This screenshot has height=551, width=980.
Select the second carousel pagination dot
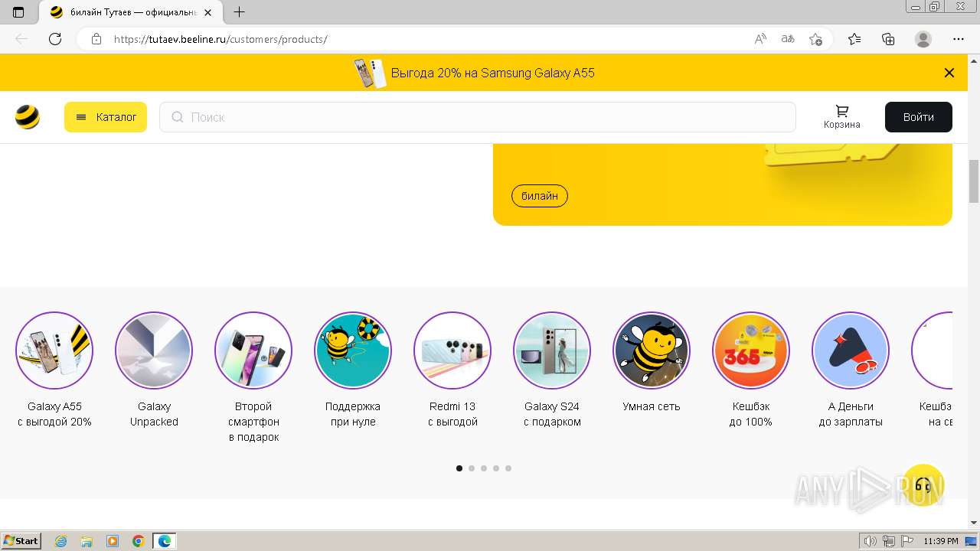(x=472, y=468)
